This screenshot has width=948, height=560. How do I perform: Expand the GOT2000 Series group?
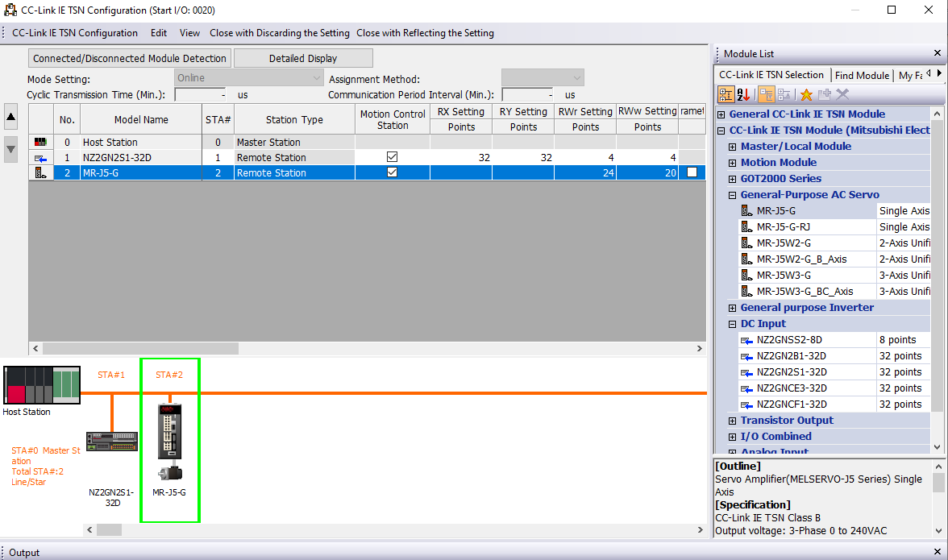click(732, 179)
